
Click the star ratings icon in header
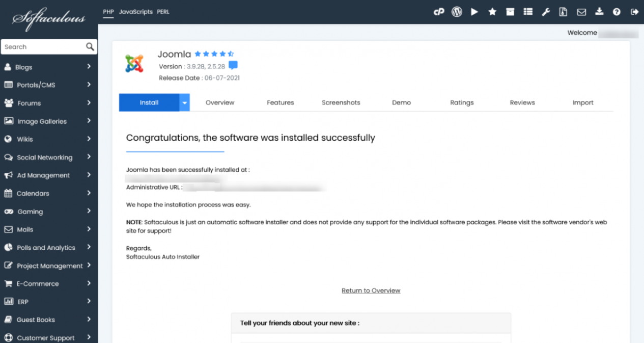pos(492,12)
